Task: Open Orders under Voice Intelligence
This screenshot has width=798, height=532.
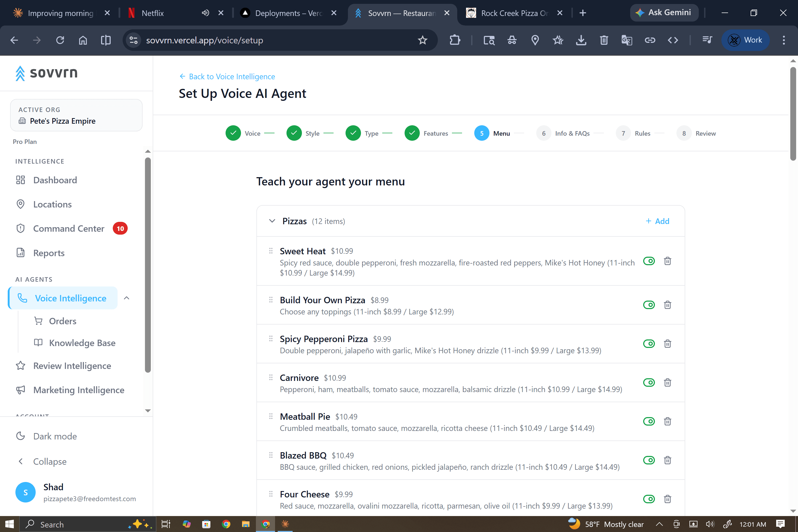Action: (63, 321)
